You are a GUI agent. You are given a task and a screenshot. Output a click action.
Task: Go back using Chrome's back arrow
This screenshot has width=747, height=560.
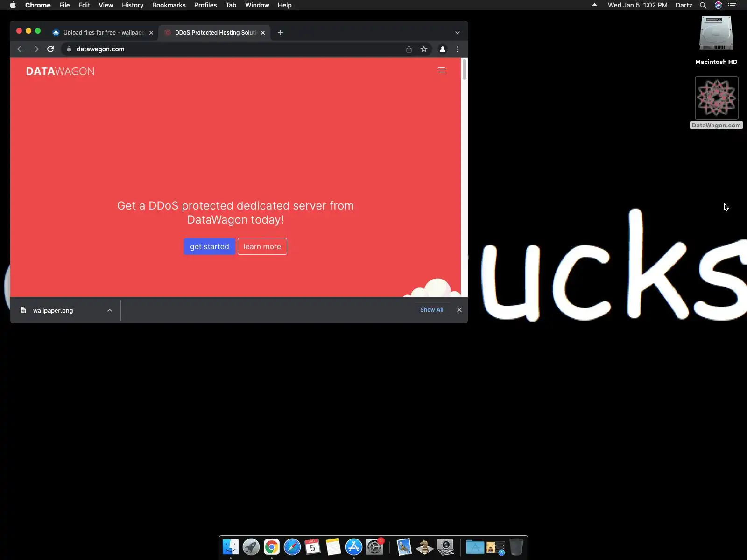tap(21, 49)
